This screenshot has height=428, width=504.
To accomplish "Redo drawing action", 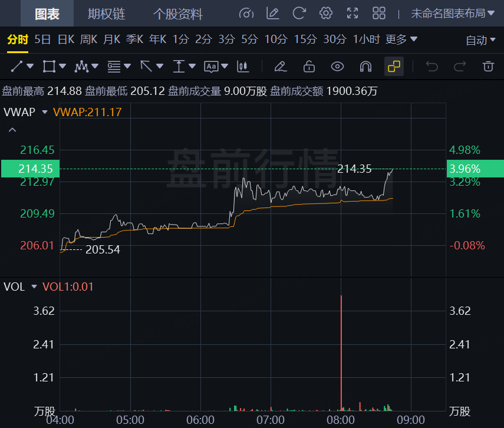I will [460, 67].
